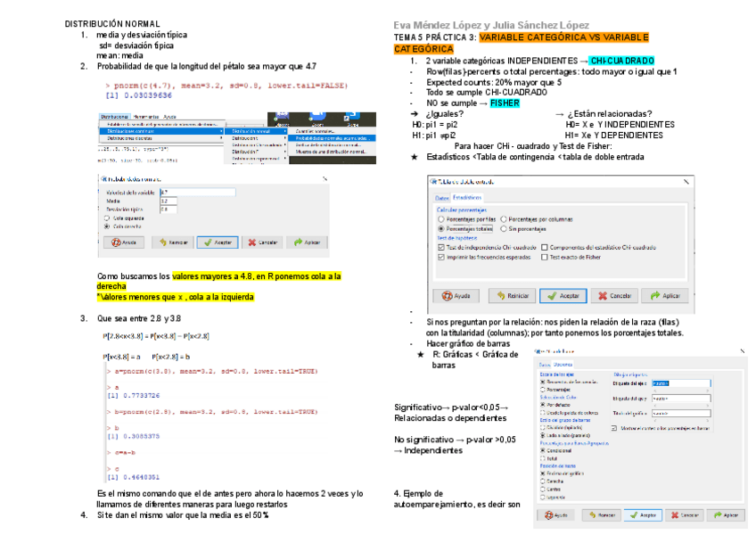The image size is (756, 535).
Task: Toggle the show counts or percentages in bars checkbox
Action: [x=613, y=428]
